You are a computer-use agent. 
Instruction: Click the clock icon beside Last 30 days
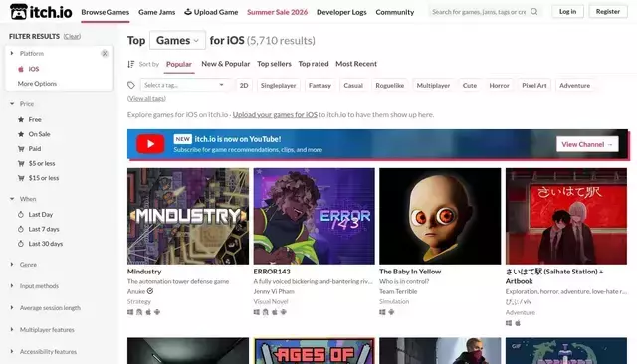pyautogui.click(x=21, y=244)
